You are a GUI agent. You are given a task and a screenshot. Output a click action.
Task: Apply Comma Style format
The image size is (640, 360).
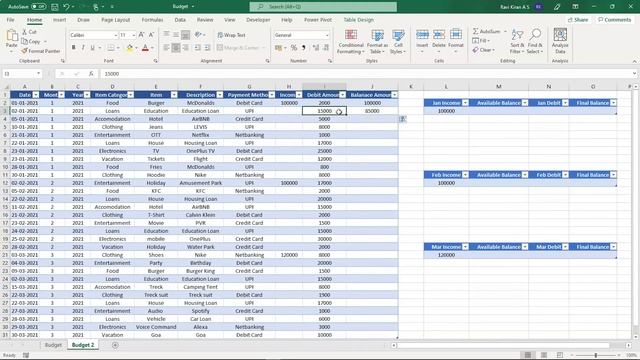(304, 48)
